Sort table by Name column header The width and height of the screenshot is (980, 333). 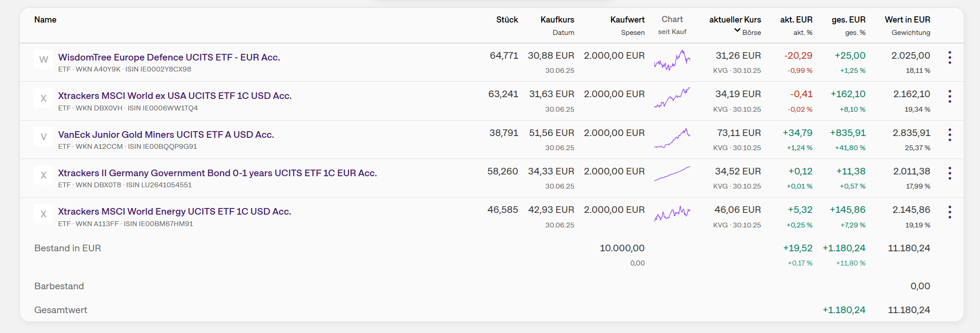[45, 20]
